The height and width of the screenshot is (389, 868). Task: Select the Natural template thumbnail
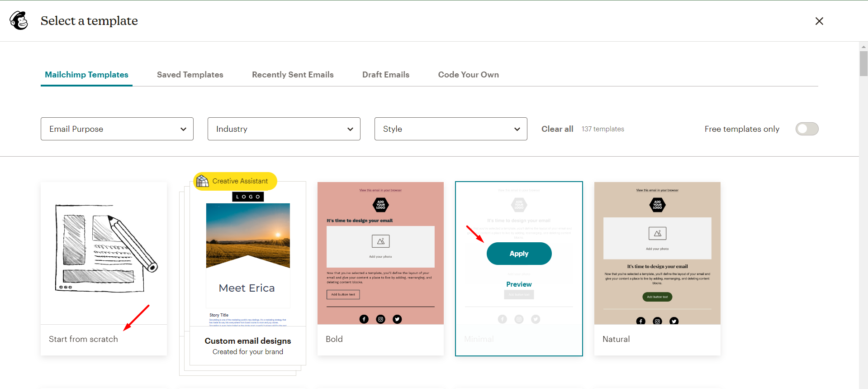[657, 254]
